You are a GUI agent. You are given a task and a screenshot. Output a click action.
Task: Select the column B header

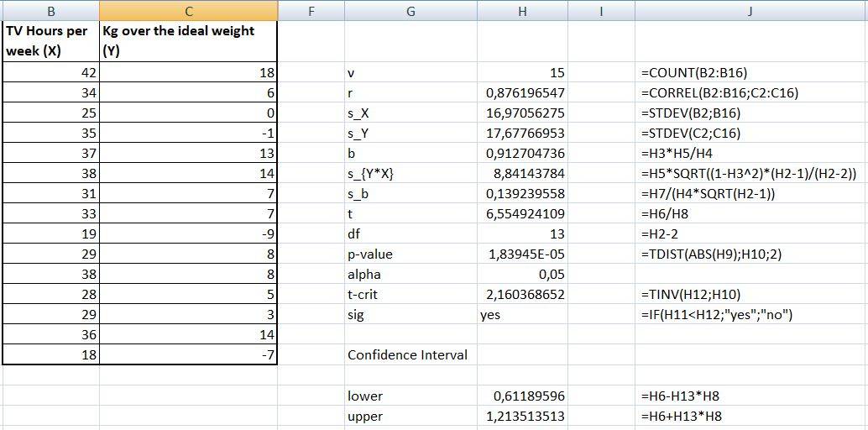point(50,11)
